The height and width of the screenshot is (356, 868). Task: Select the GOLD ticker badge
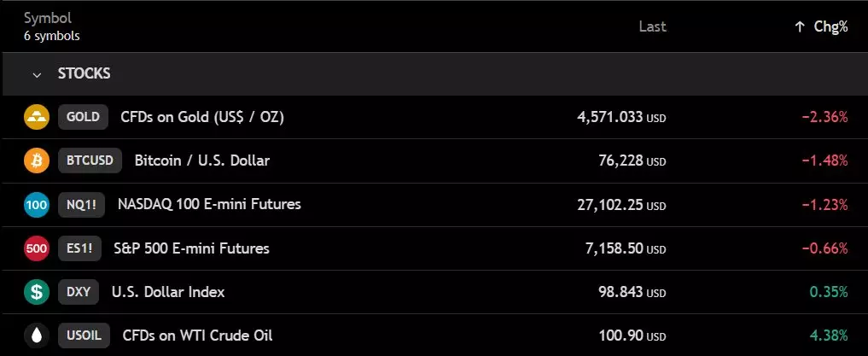pos(83,117)
